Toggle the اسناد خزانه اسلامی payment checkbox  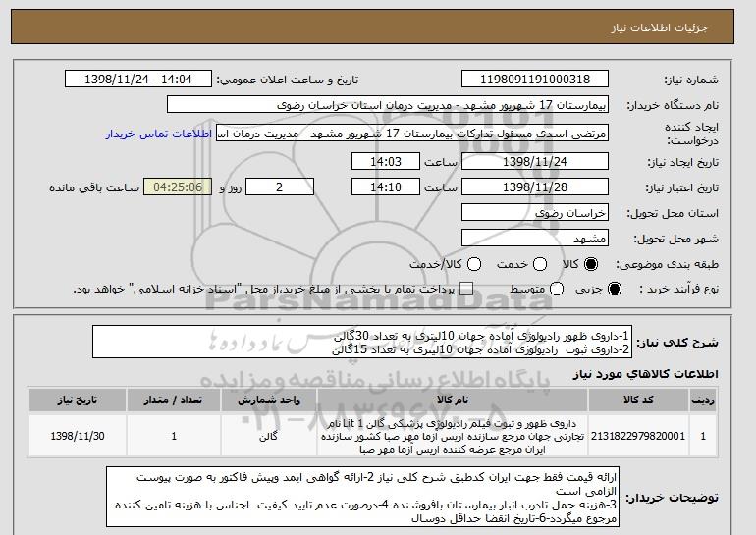point(466,289)
